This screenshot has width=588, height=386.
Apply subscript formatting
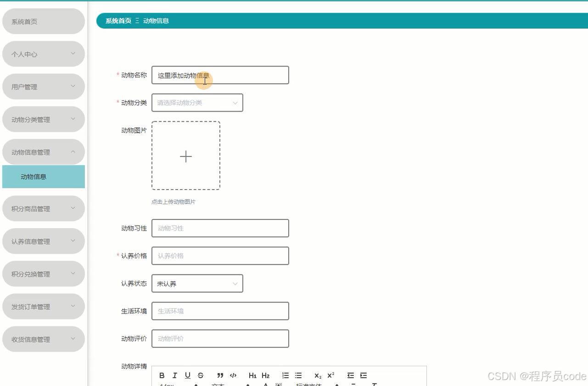317,375
